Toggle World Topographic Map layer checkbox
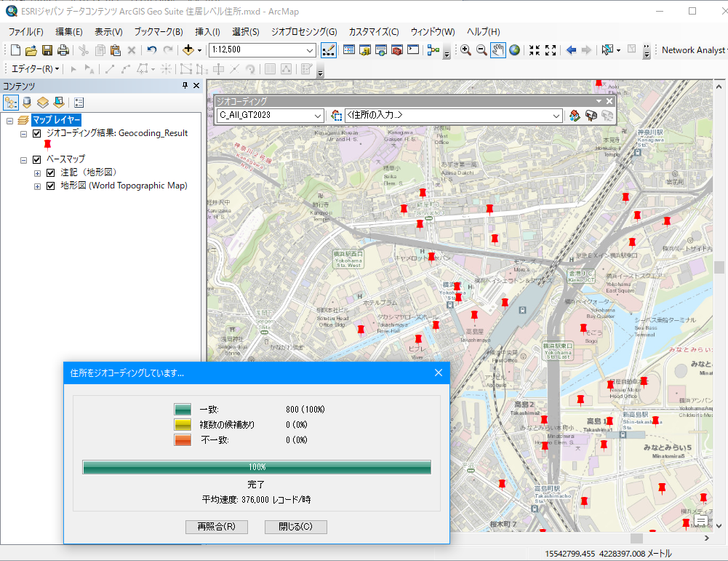 tap(51, 186)
